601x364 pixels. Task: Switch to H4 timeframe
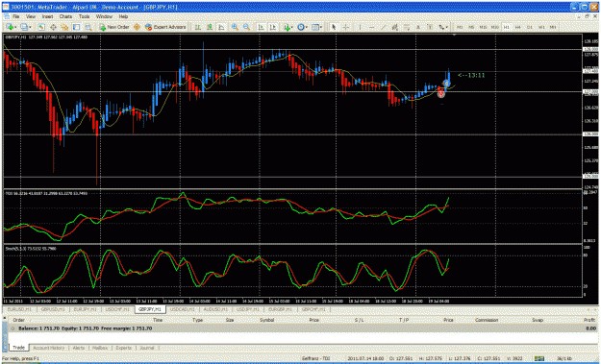[518, 27]
